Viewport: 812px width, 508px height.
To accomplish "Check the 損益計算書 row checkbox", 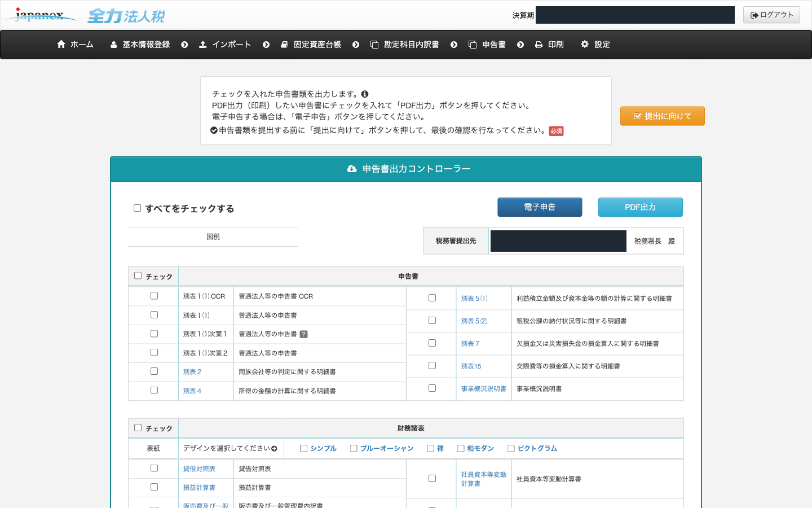I will (x=154, y=487).
